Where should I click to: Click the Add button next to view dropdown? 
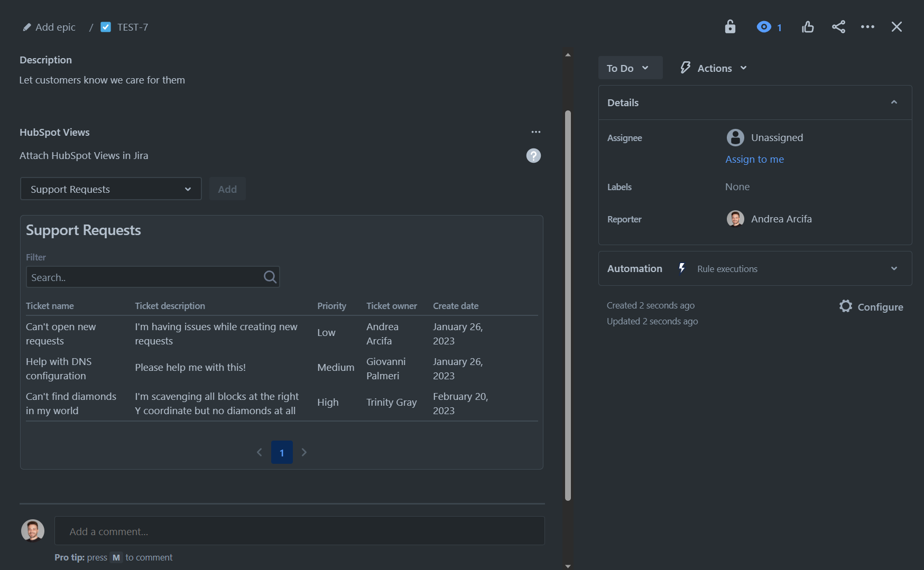coord(227,189)
